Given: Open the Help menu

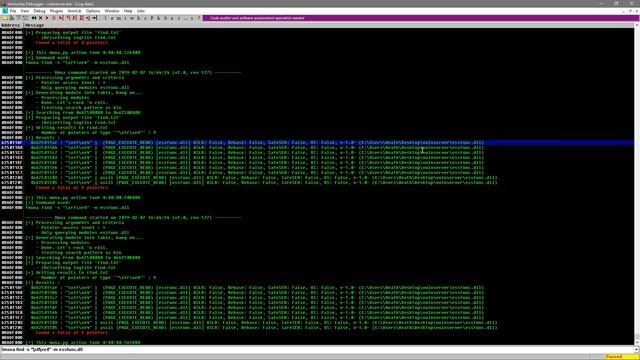Looking at the screenshot, I should (x=128, y=11).
